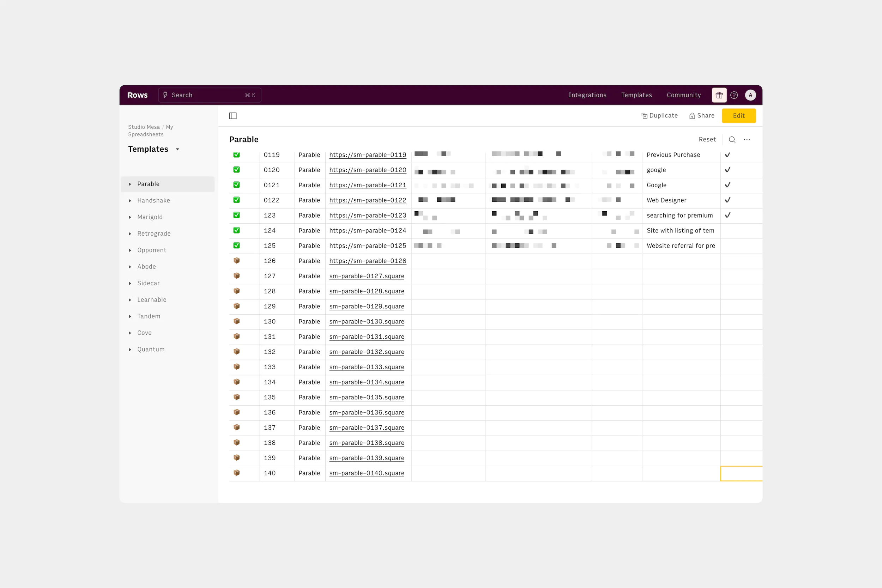Click the package icon in row 135
The image size is (882, 588).
[237, 397]
